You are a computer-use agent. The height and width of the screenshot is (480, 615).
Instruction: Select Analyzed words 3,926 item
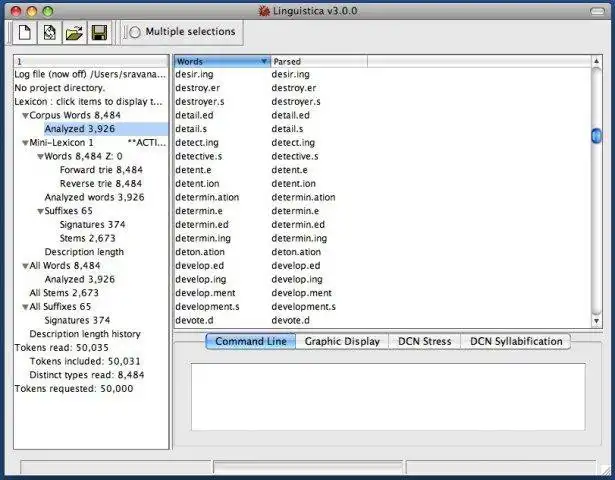(94, 197)
